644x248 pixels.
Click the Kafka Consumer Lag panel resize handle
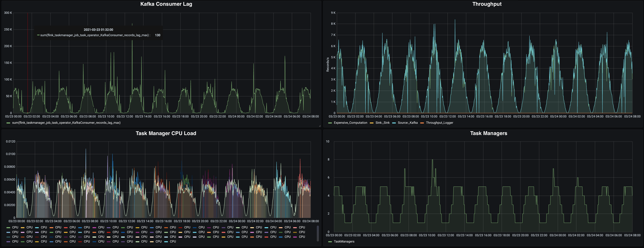click(x=320, y=126)
